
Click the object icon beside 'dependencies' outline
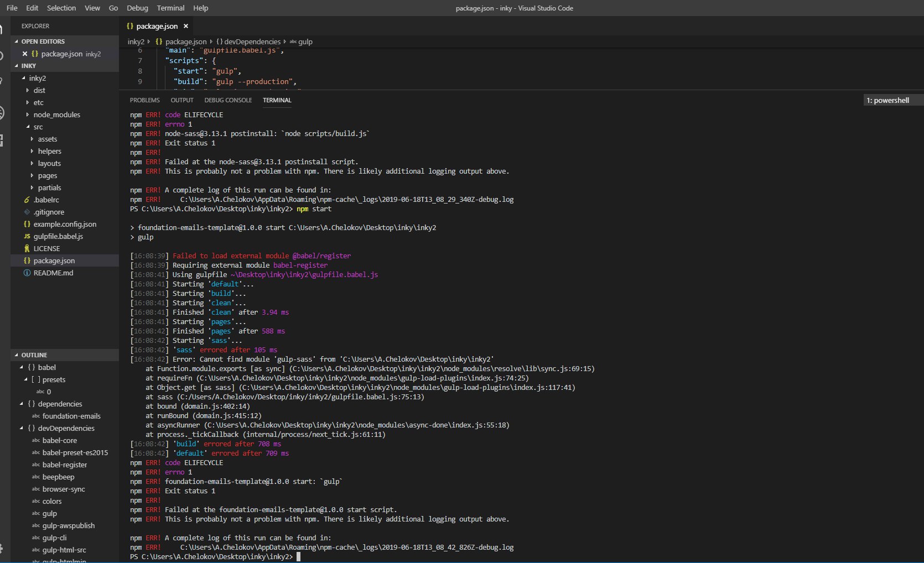(32, 404)
